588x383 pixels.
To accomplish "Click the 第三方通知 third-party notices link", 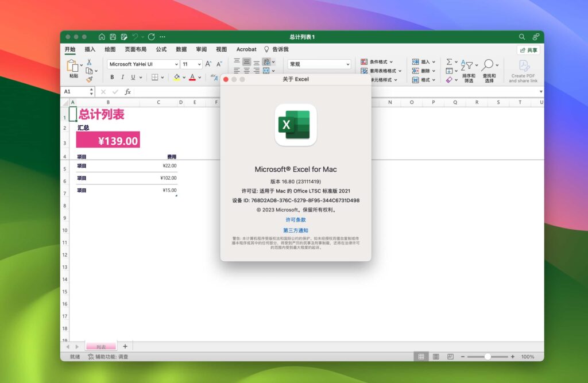I will coord(295,230).
